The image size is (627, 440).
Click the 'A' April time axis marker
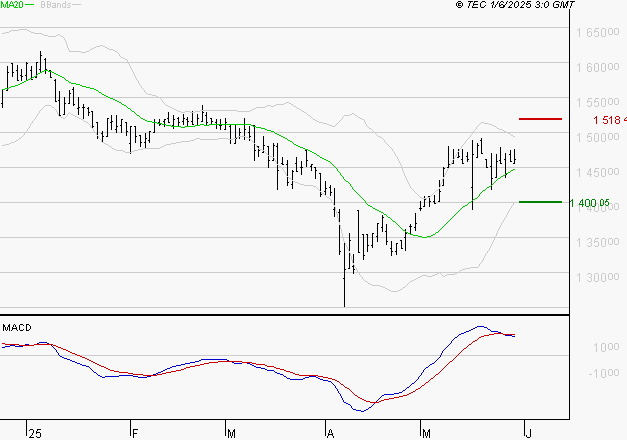point(331,432)
